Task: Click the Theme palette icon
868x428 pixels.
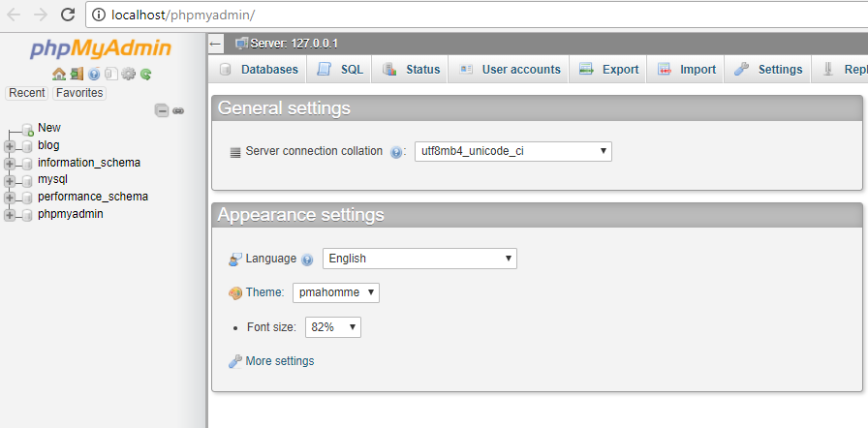Action: click(x=235, y=293)
